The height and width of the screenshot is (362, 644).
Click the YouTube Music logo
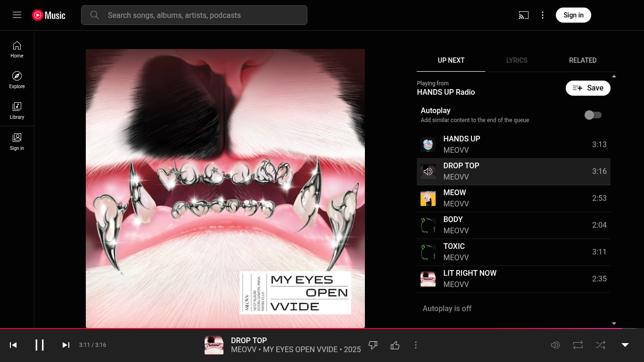pos(49,15)
